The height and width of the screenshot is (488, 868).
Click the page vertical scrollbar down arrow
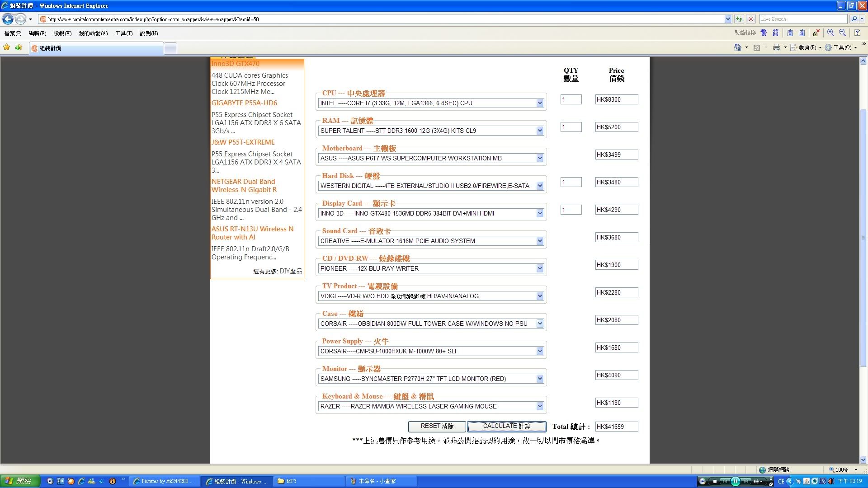click(x=863, y=460)
